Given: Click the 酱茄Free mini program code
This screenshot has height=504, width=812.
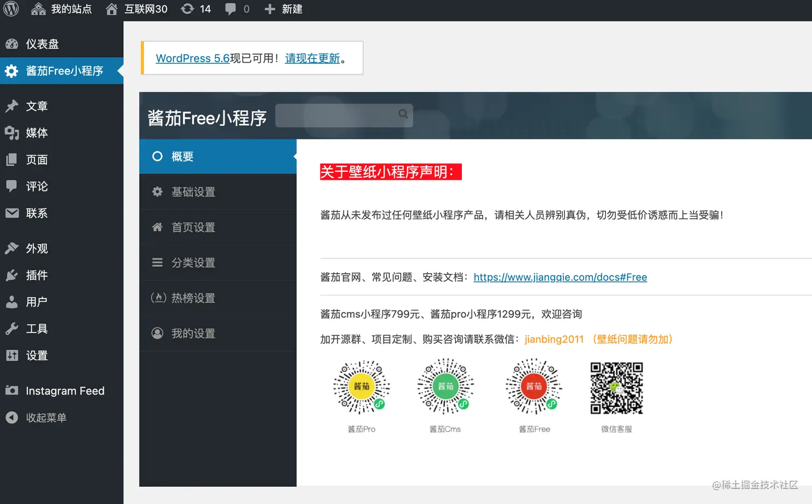Looking at the screenshot, I should pyautogui.click(x=534, y=386).
